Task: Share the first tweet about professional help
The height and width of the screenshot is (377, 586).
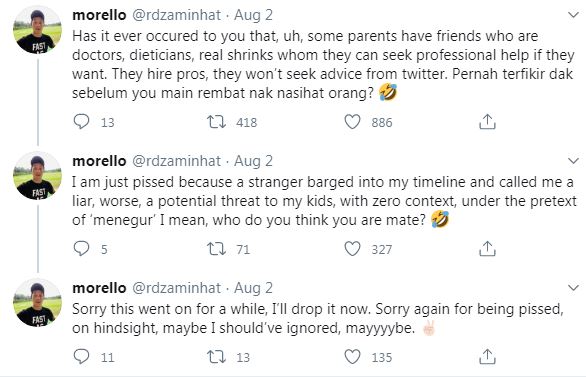Action: 487,121
